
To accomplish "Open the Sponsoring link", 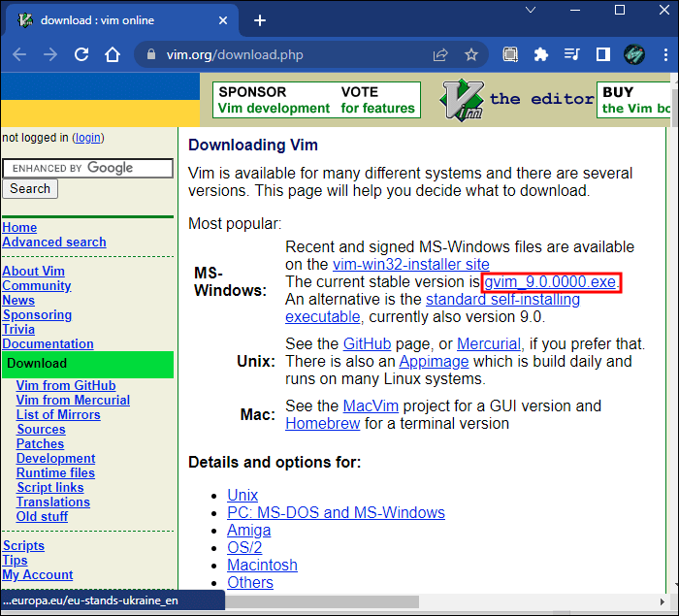I will (37, 315).
